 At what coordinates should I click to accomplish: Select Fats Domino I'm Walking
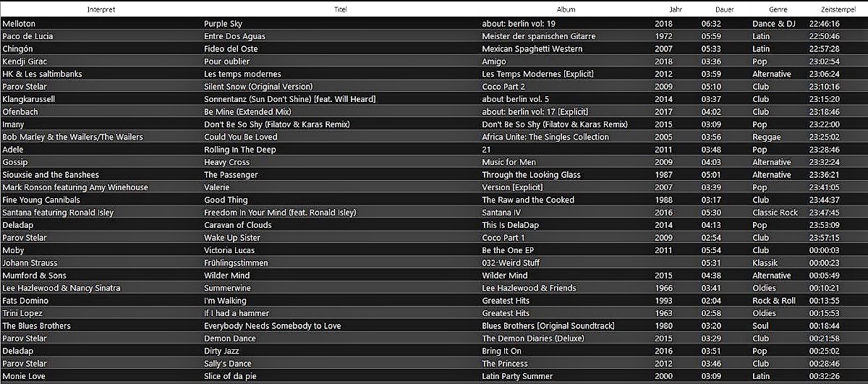[225, 301]
